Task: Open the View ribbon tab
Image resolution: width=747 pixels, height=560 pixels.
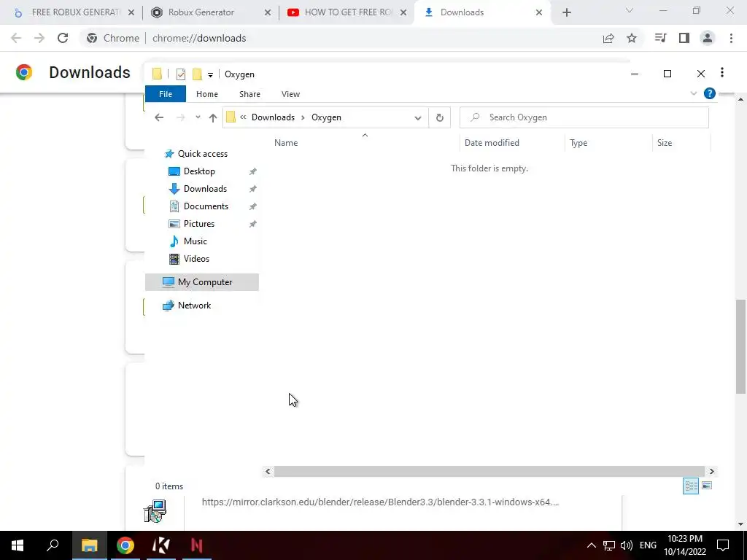Action: coord(290,94)
